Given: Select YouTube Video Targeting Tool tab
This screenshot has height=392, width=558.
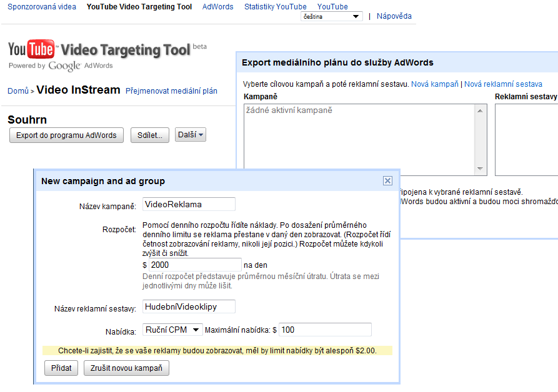Looking at the screenshot, I should point(139,7).
